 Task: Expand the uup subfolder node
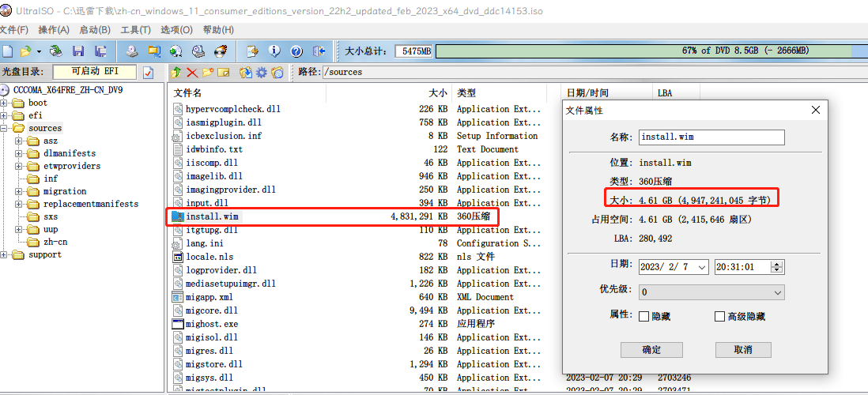pos(19,229)
